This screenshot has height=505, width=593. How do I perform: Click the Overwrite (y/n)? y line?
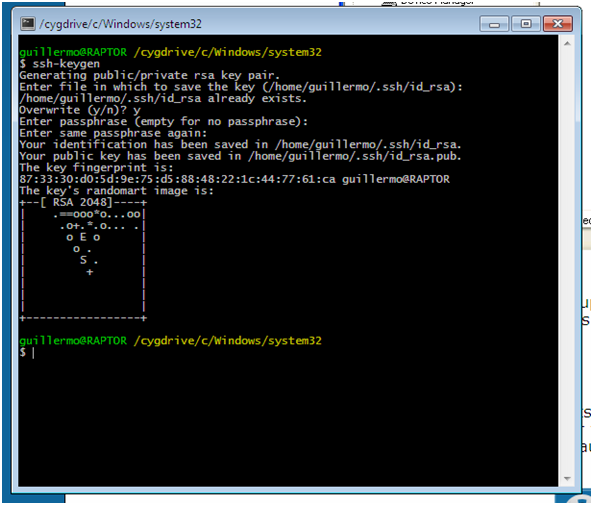coord(80,110)
